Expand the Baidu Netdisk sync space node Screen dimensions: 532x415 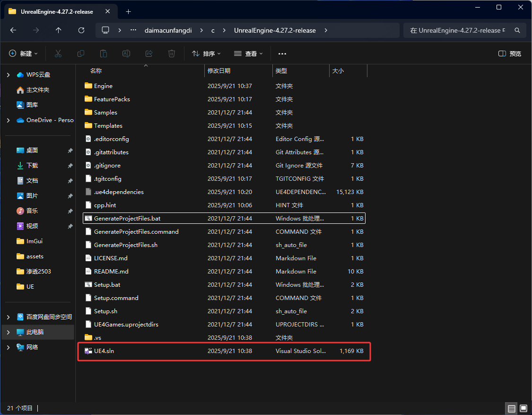coord(8,317)
